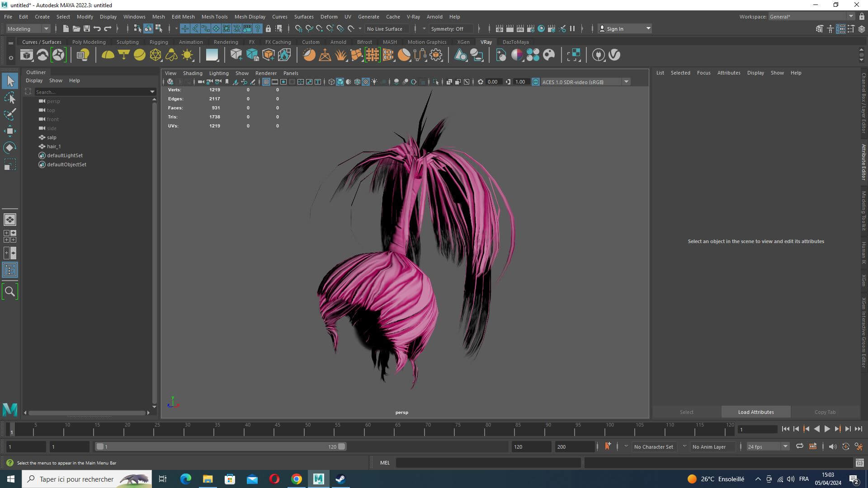Click the V-Ray sun light shelf icon
Image resolution: width=868 pixels, height=488 pixels.
point(187,55)
